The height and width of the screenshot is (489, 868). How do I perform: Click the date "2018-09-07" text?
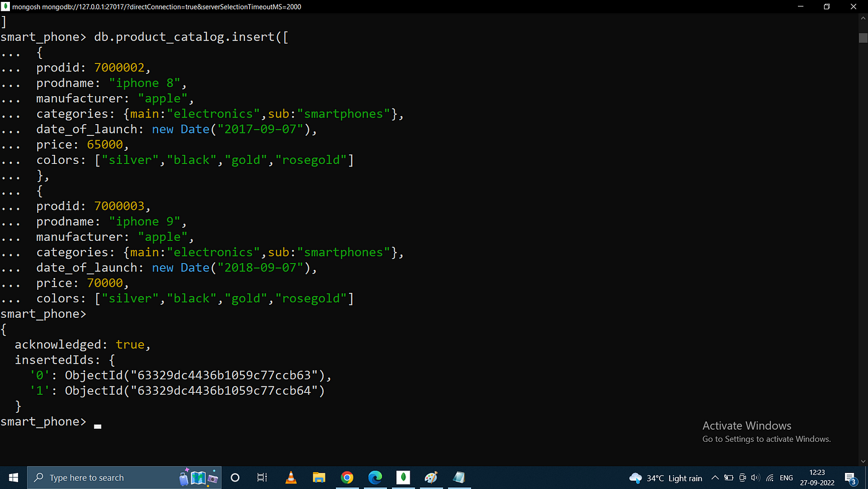261,267
